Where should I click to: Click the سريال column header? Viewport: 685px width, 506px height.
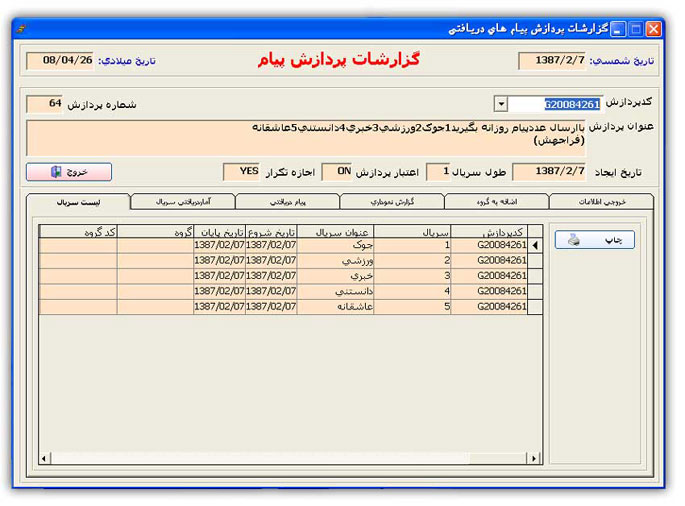point(412,232)
